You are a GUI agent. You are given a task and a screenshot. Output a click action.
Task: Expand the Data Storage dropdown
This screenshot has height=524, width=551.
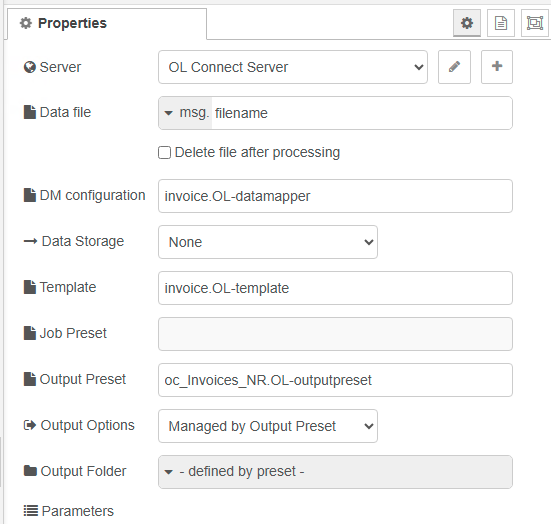coord(268,242)
